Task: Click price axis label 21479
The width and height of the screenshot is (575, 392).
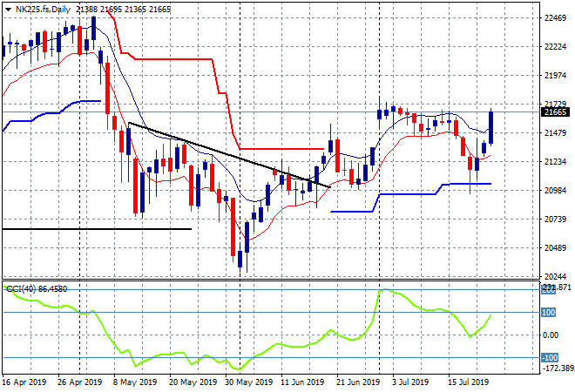Action: click(555, 132)
